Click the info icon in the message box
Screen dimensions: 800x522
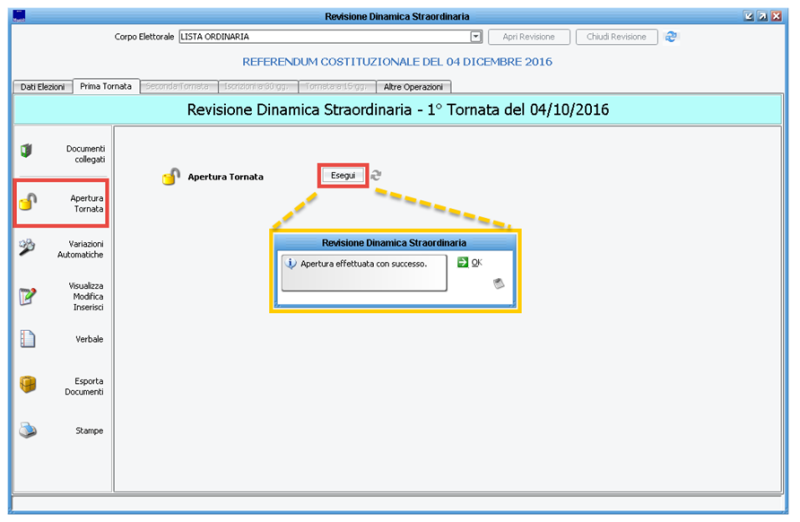290,264
